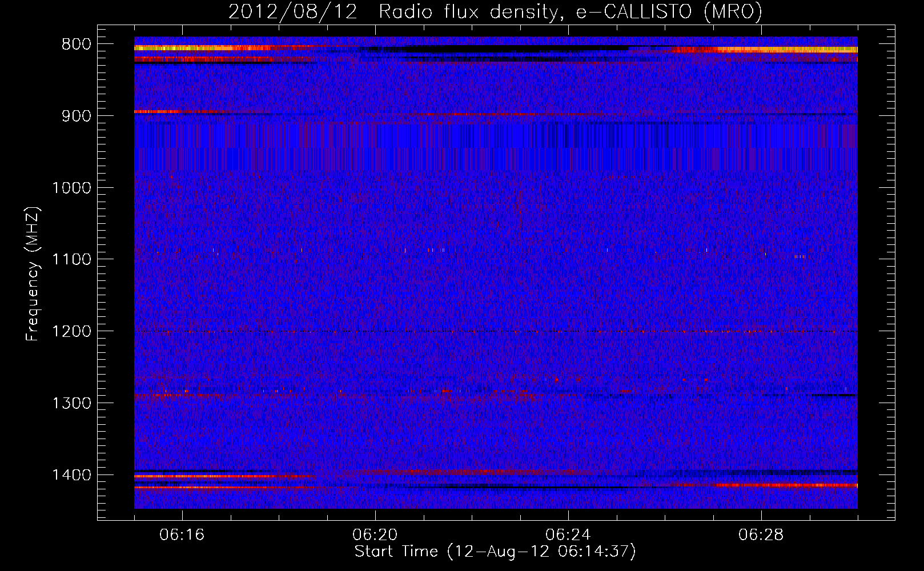
Task: Click the 900 frequency tick label
Action: (x=77, y=116)
